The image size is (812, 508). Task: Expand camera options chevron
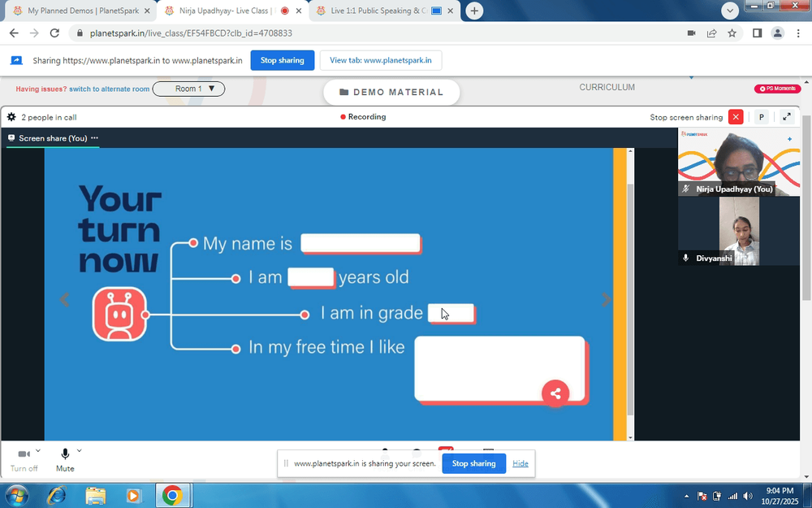point(38,450)
